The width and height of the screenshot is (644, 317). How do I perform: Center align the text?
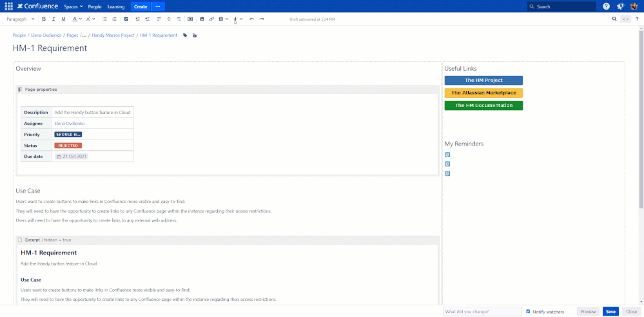point(169,19)
